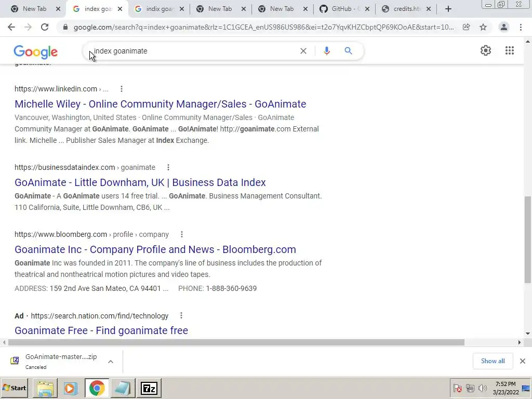Open the Chrome three-dot menu

coord(521,27)
